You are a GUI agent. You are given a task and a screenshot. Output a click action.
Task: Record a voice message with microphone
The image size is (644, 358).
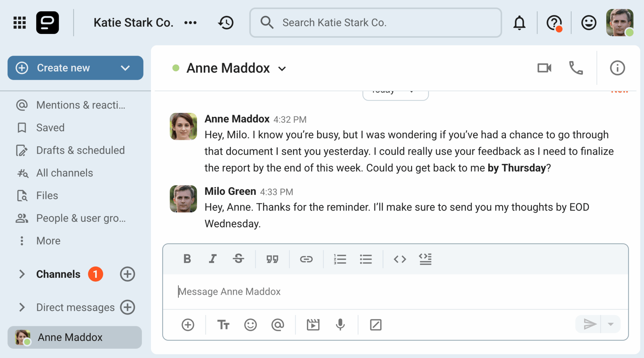(340, 324)
